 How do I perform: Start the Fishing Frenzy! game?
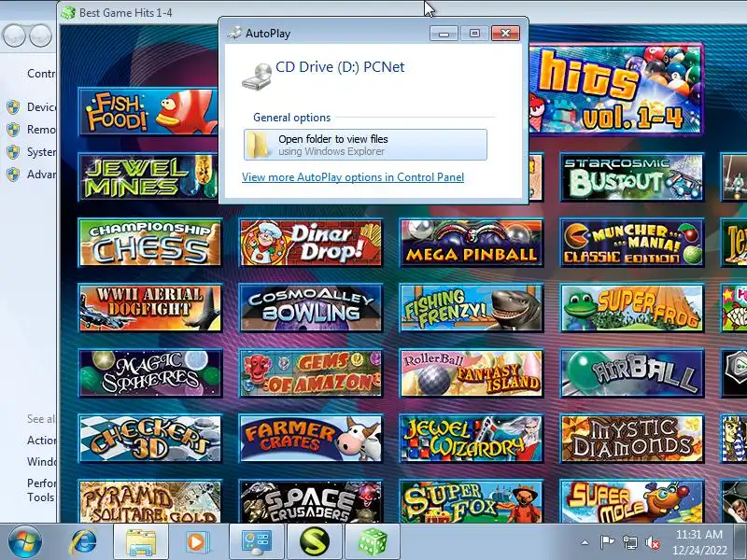(472, 308)
